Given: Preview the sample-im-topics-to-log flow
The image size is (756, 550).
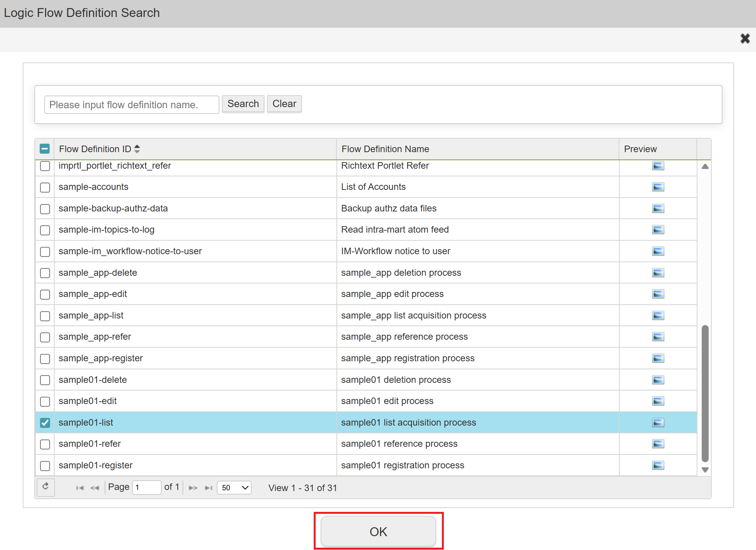Looking at the screenshot, I should point(658,230).
